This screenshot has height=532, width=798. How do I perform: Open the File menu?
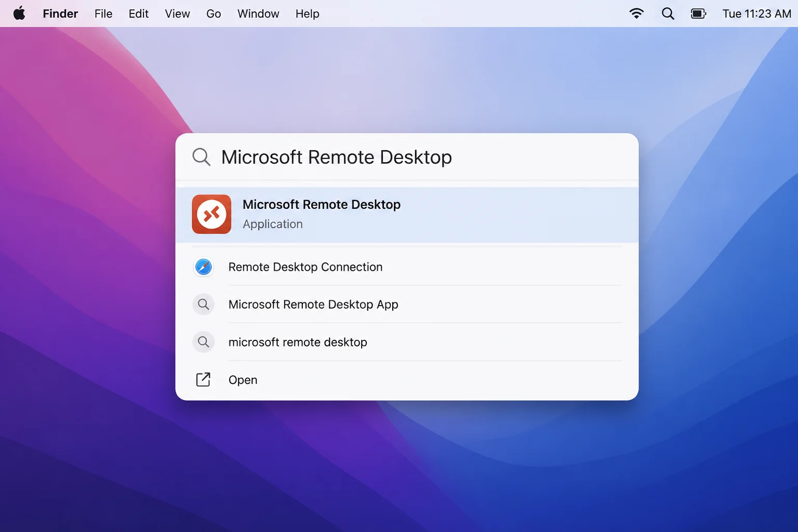(103, 14)
